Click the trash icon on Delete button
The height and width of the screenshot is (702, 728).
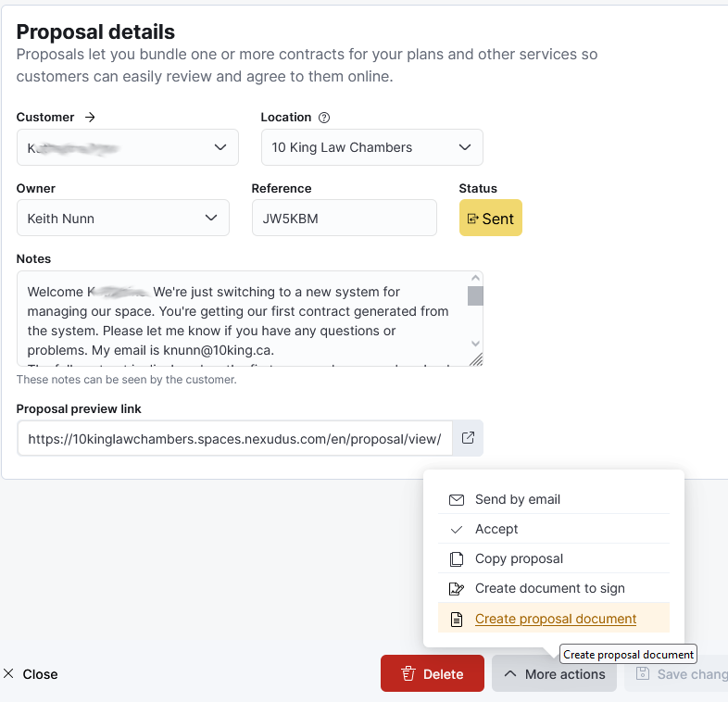pyautogui.click(x=408, y=673)
